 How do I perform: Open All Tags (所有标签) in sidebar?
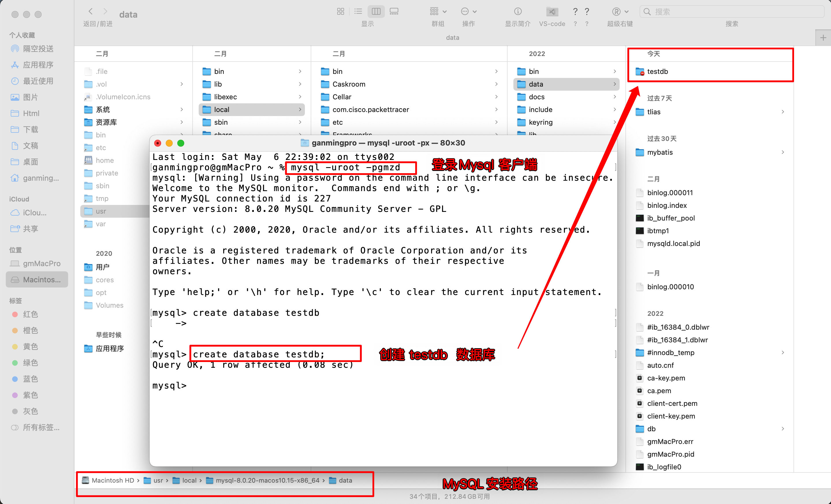(37, 428)
